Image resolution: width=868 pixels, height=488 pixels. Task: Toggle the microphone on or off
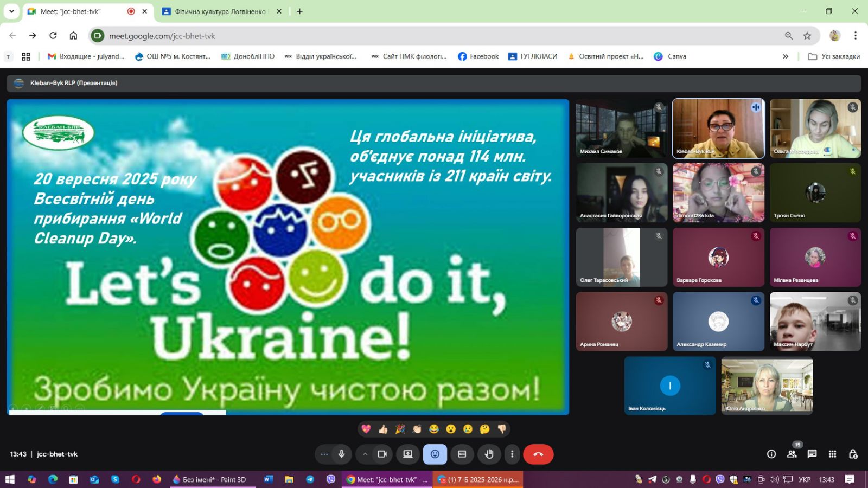pyautogui.click(x=342, y=454)
